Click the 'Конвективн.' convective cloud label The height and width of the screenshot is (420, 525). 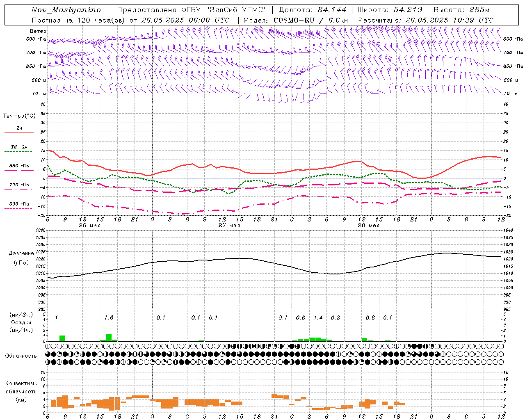pyautogui.click(x=21, y=383)
